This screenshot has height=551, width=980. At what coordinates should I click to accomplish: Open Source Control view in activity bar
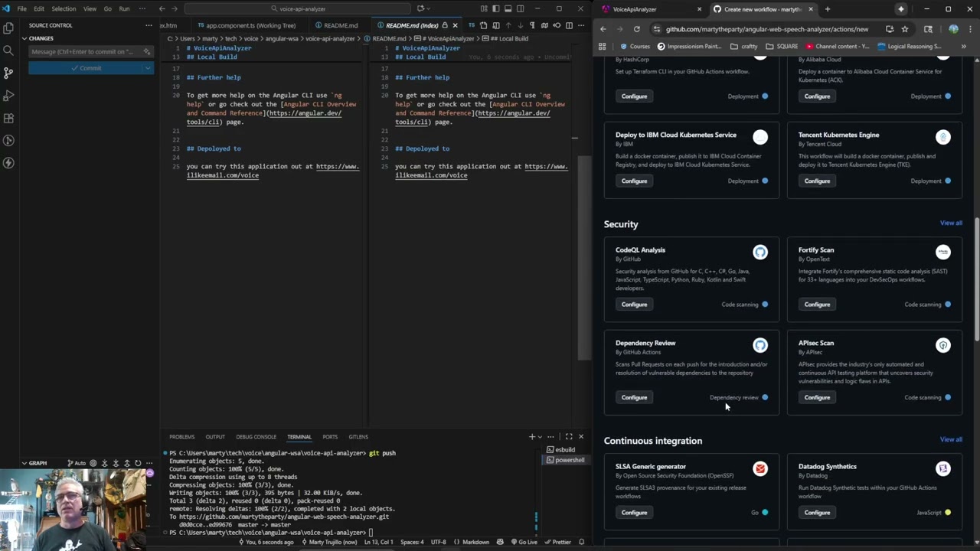coord(8,73)
